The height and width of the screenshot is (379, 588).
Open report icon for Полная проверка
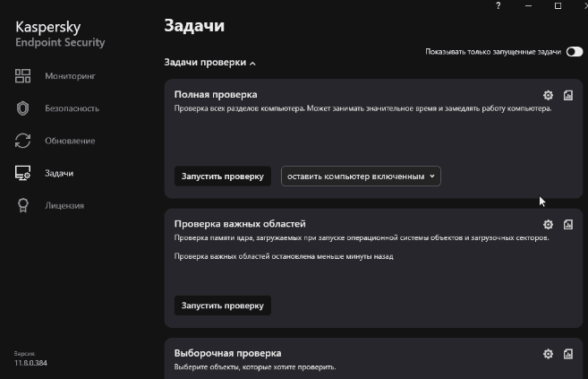[567, 95]
